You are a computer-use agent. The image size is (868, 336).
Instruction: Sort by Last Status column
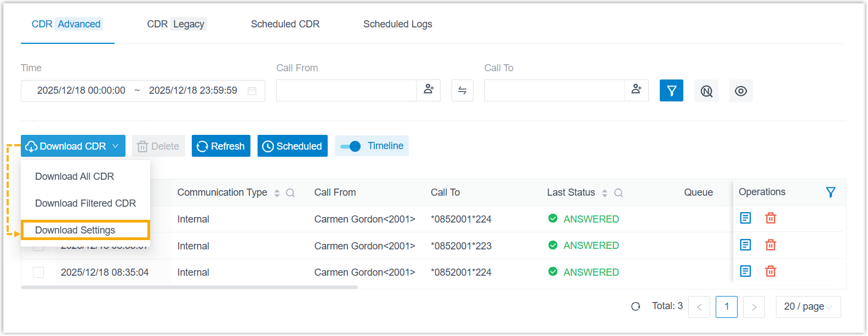click(604, 193)
